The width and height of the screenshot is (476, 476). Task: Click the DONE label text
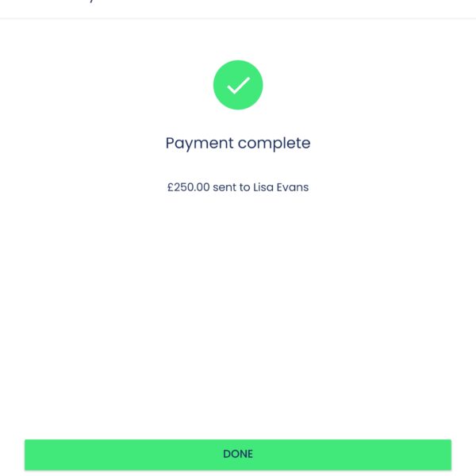(238, 455)
